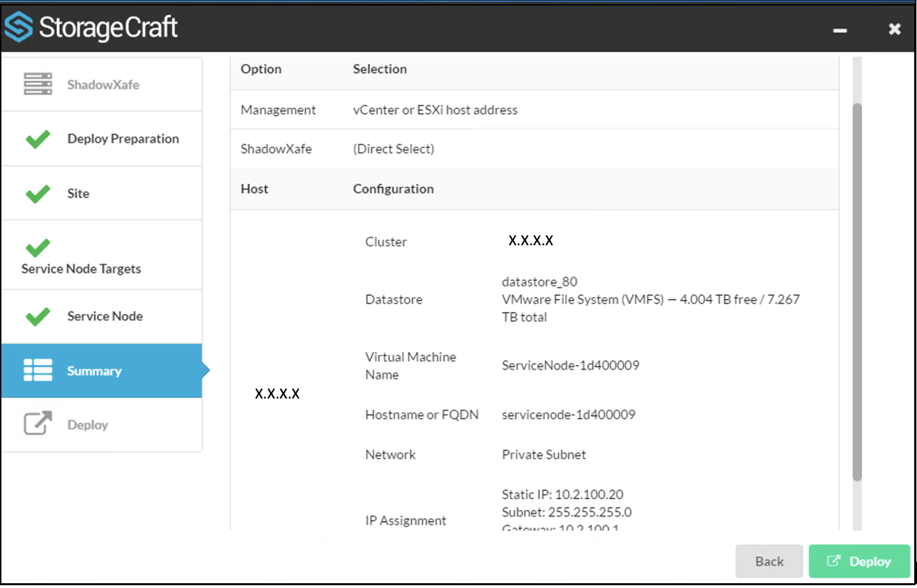The height and width of the screenshot is (588, 917).
Task: Click the Management option label
Action: pos(278,110)
